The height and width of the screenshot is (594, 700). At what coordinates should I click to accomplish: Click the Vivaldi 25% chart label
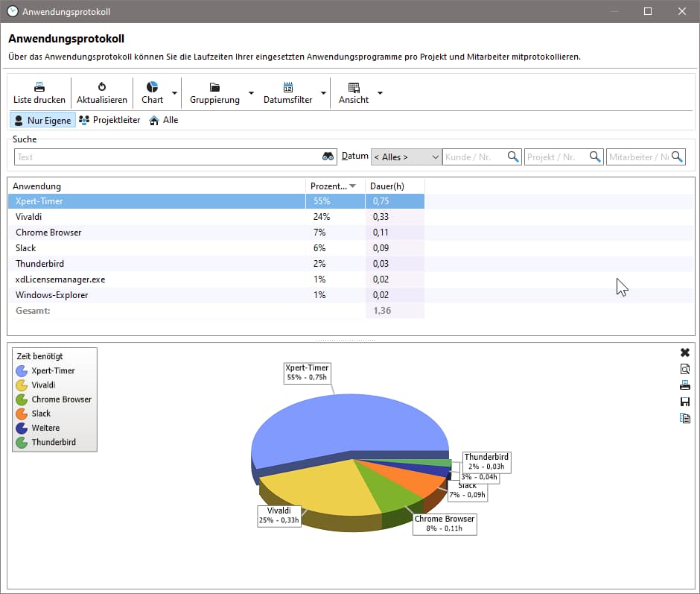[279, 516]
